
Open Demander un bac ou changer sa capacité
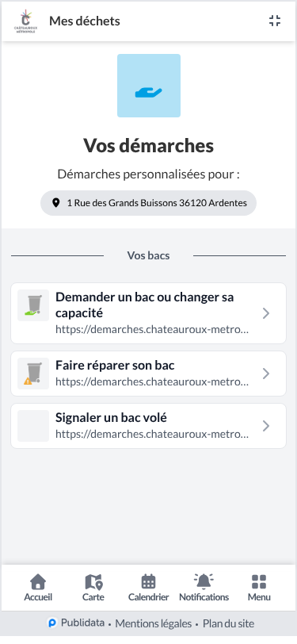click(149, 313)
